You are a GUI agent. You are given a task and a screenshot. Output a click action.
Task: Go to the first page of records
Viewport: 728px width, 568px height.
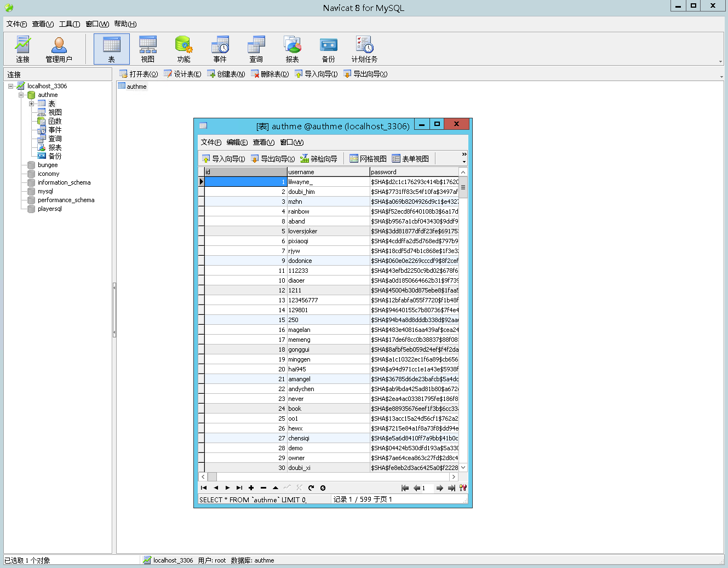click(405, 488)
